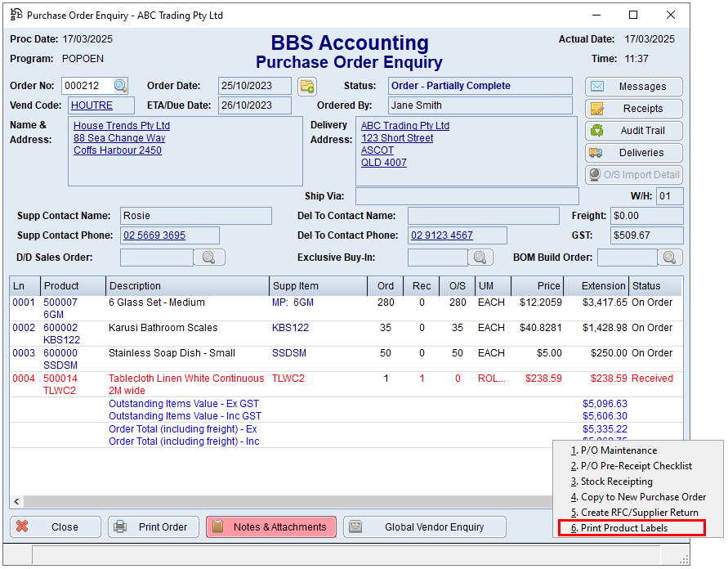Image resolution: width=728 pixels, height=569 pixels.
Task: Open Global Vendor Enquiry
Action: point(424,527)
